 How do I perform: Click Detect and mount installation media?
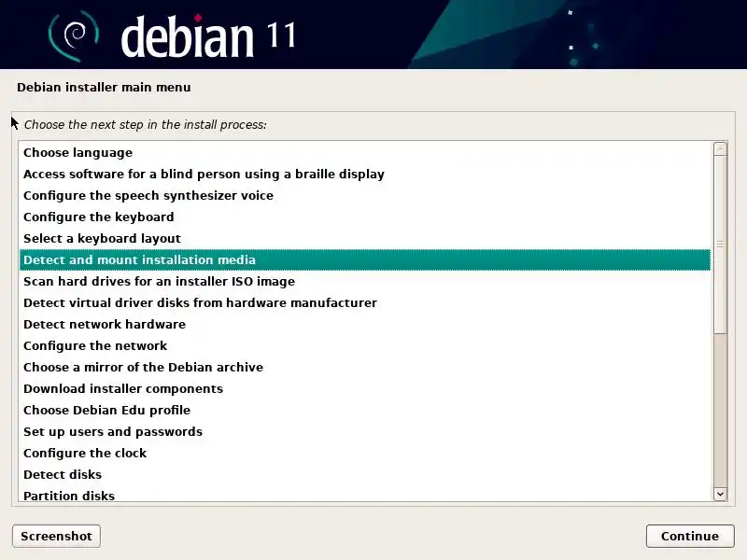pyautogui.click(x=365, y=260)
